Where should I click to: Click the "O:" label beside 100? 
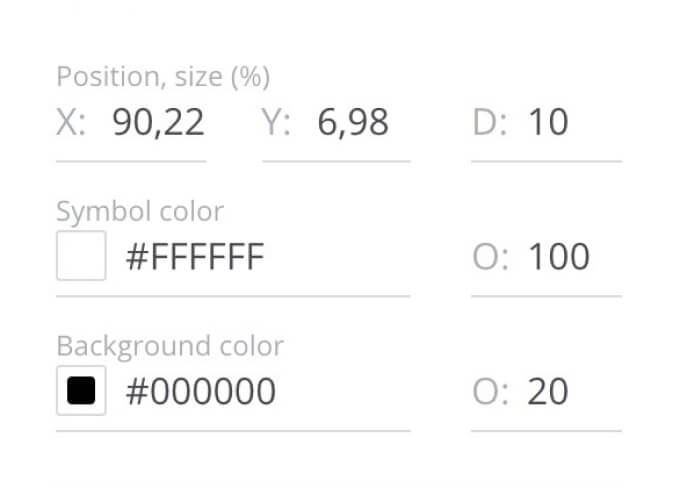click(x=490, y=257)
